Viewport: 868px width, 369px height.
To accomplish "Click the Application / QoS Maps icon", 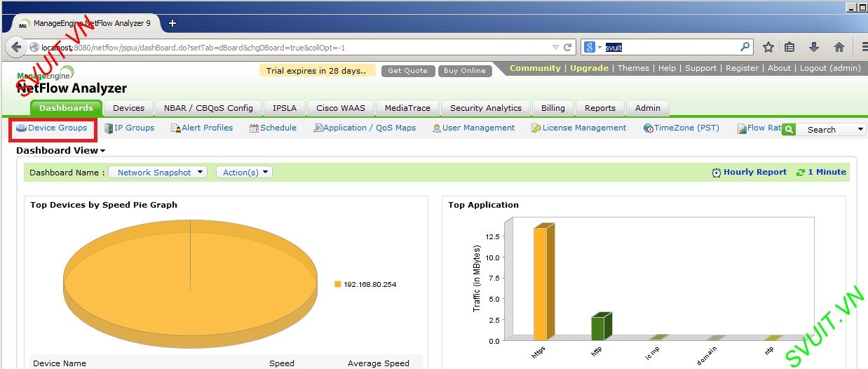I will click(x=318, y=128).
